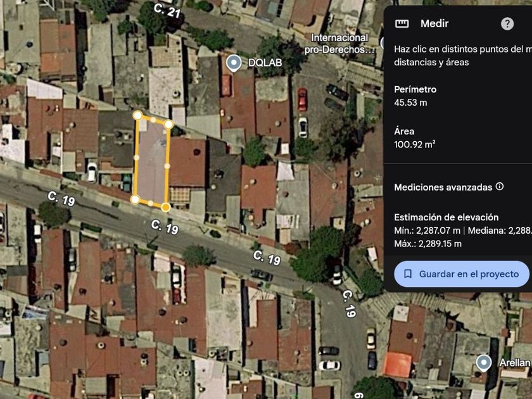This screenshot has height=399, width=532.
Task: Open the Arellan location pin
Action: point(483,363)
